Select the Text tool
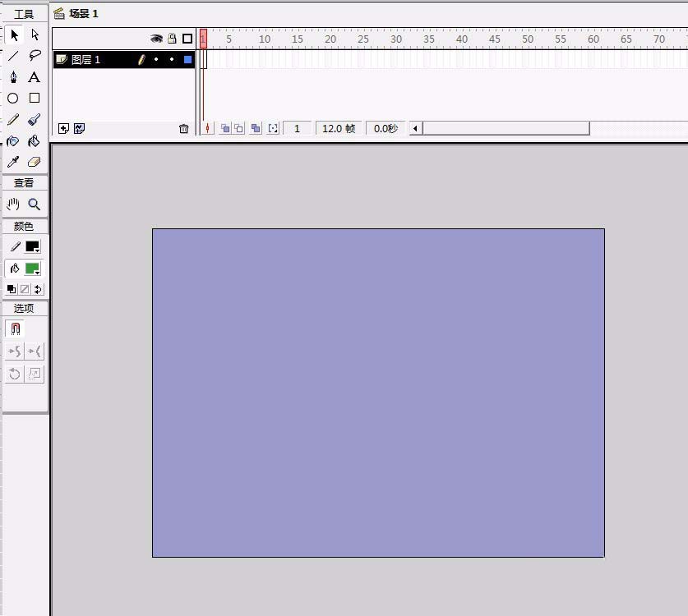This screenshot has width=688, height=616. [34, 77]
